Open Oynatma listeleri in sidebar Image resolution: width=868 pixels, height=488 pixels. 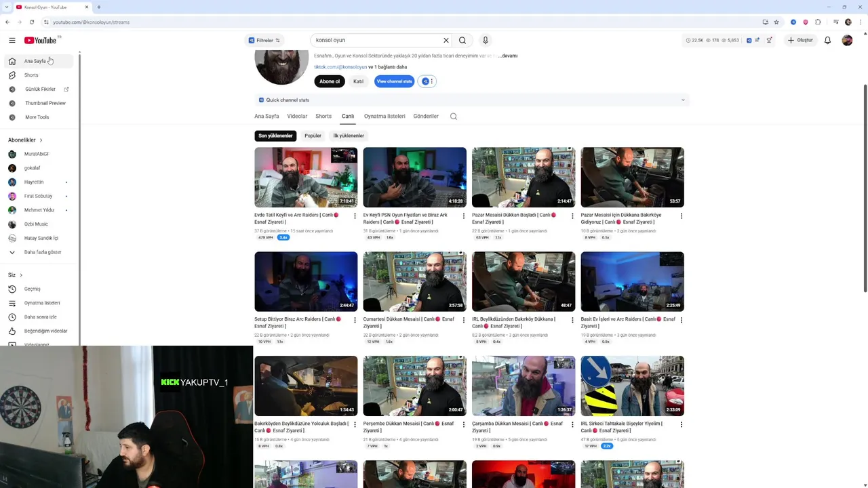(x=40, y=303)
